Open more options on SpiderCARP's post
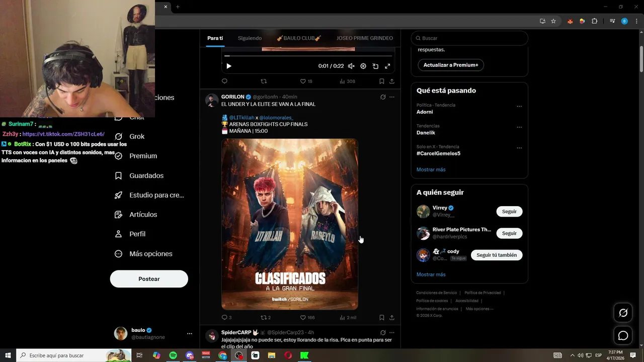 pos(392,332)
